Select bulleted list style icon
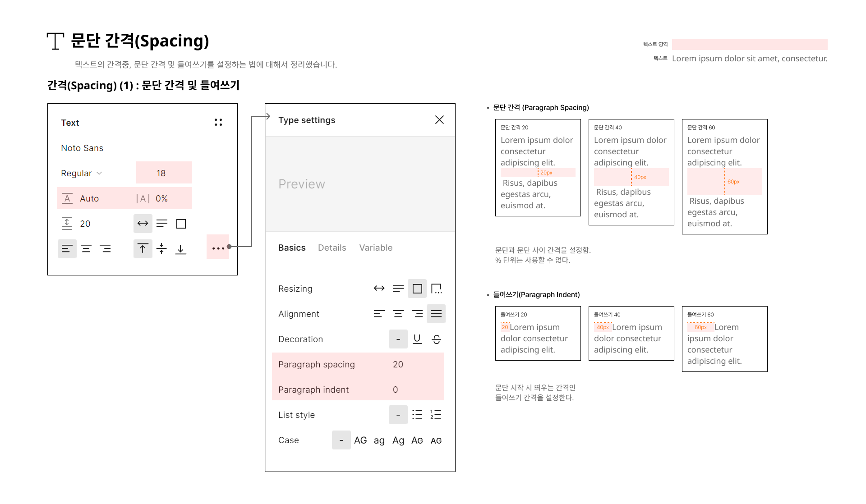Screen dimensions: 866x504 [x=417, y=415]
